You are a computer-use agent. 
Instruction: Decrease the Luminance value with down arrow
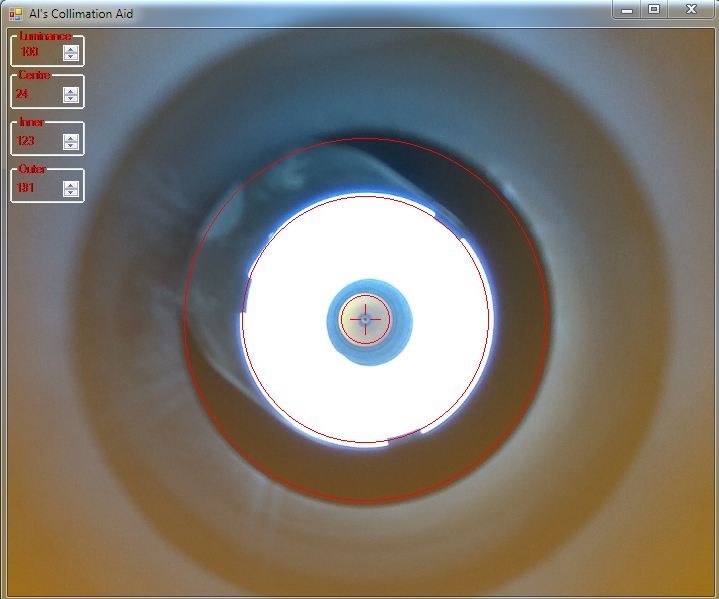(71, 57)
